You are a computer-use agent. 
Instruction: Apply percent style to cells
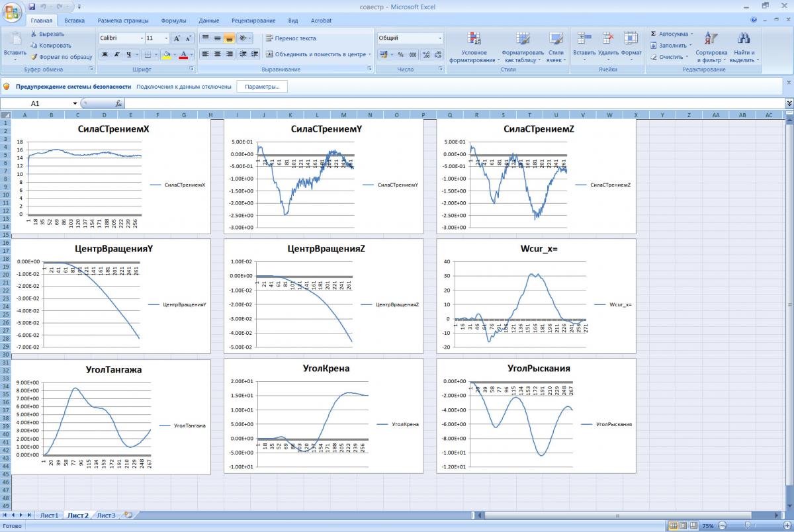[x=400, y=55]
